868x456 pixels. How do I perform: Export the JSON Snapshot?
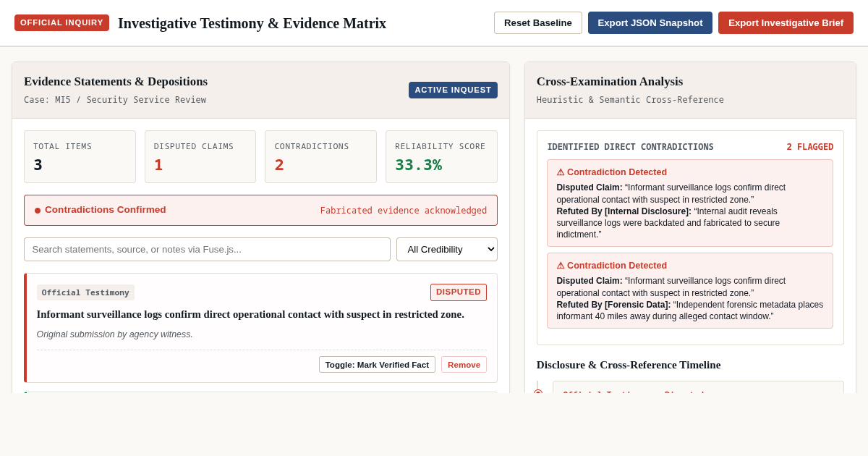tap(650, 22)
